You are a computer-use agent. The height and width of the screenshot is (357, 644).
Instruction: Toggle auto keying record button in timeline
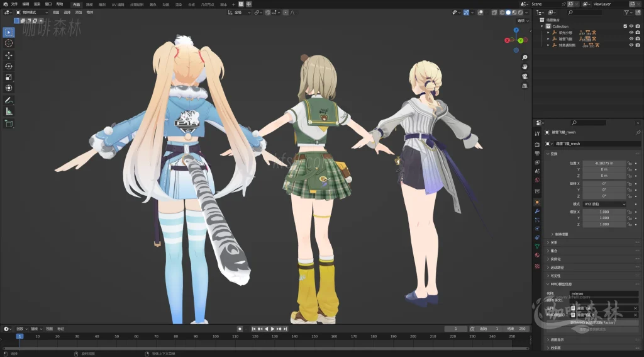(x=240, y=329)
